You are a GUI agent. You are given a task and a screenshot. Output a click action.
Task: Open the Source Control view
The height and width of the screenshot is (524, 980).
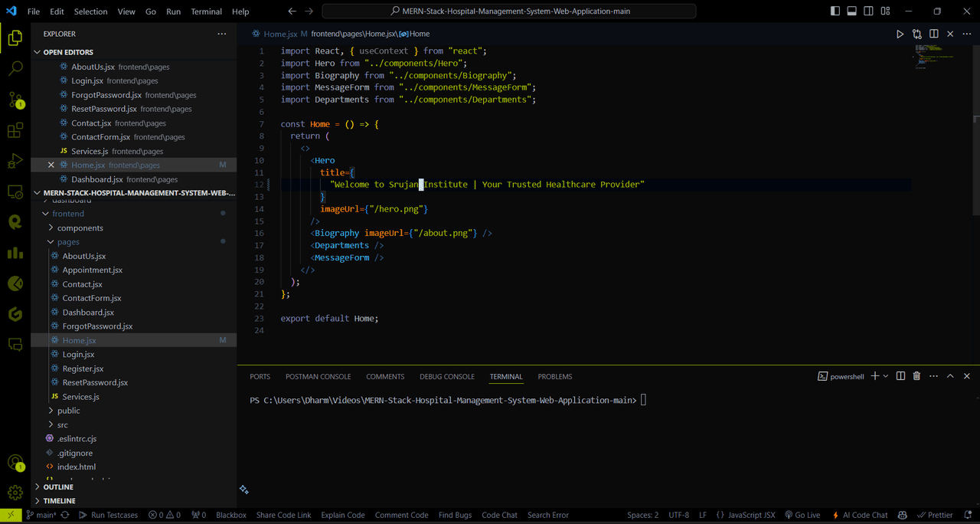15,100
